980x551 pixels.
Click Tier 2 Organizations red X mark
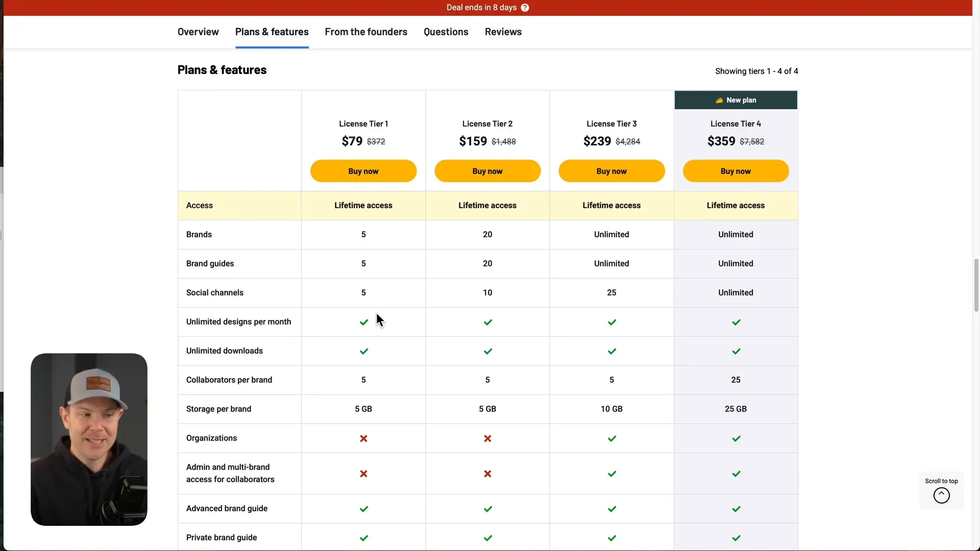(x=487, y=439)
